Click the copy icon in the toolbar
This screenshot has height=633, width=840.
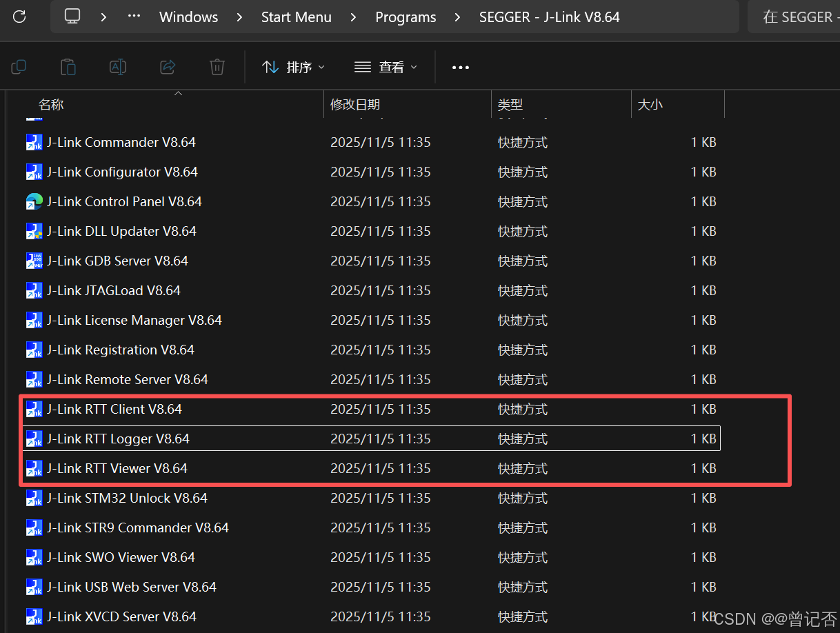pyautogui.click(x=19, y=67)
